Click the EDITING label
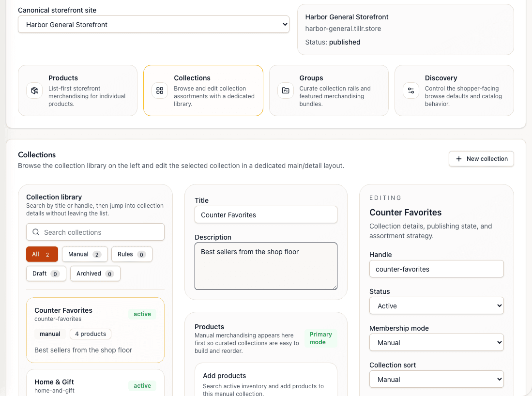This screenshot has height=396, width=532. (x=385, y=198)
